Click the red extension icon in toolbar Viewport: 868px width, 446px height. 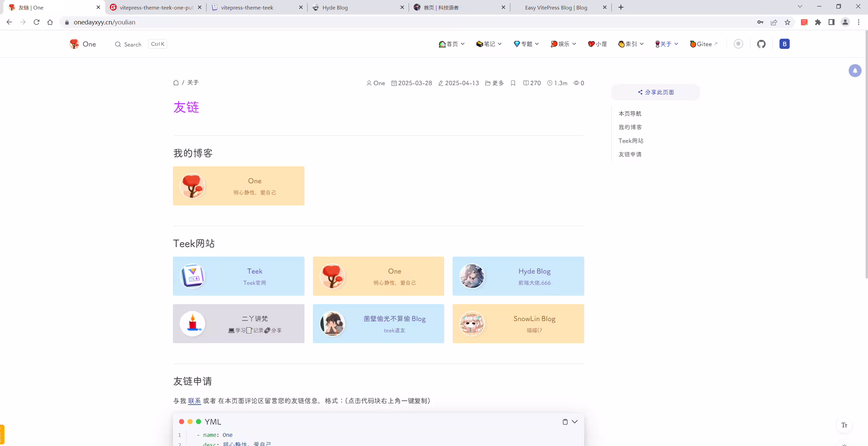pyautogui.click(x=804, y=22)
